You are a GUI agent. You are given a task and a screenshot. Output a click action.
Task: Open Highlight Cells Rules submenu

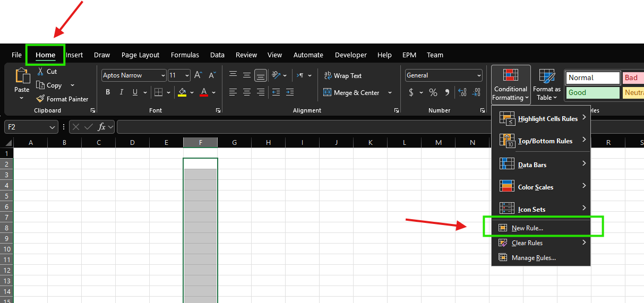541,118
